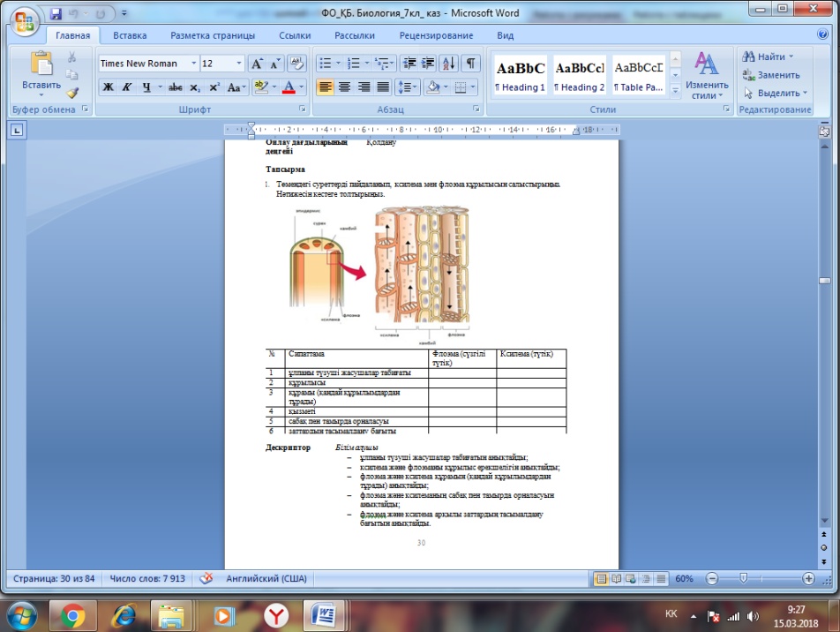
Task: Apply text highlight color
Action: (x=261, y=87)
